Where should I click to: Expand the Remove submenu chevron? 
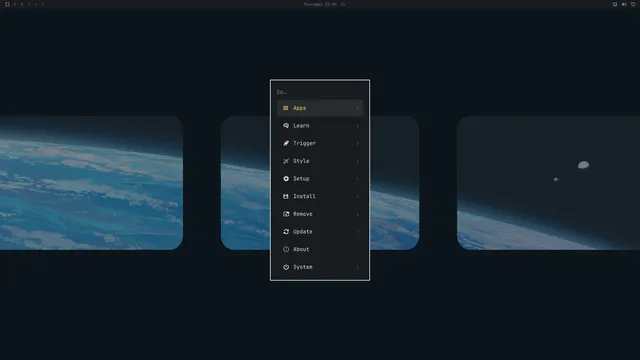click(358, 214)
